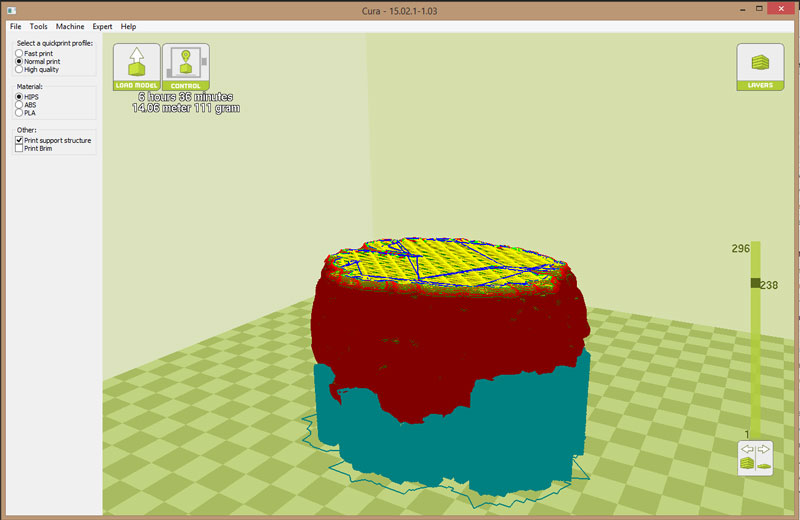The image size is (800, 520).
Task: Open the Tools menu
Action: point(38,26)
